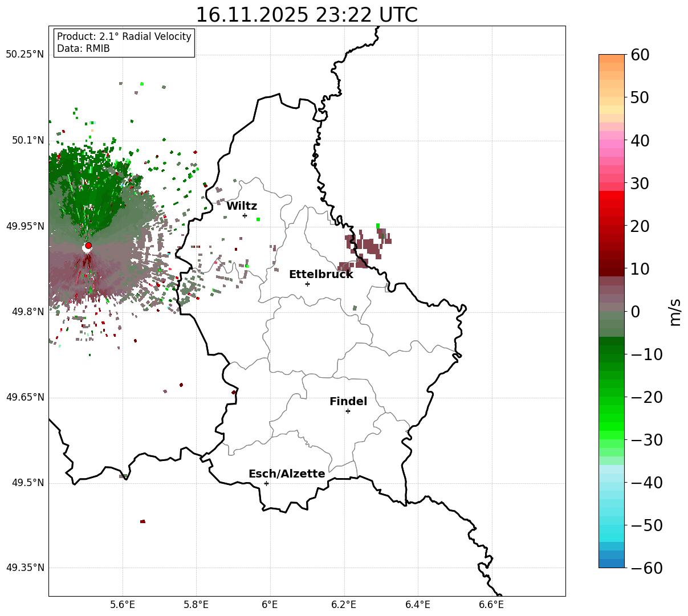Select the Esch/Alzette city label
The image size is (688, 616).
[287, 474]
